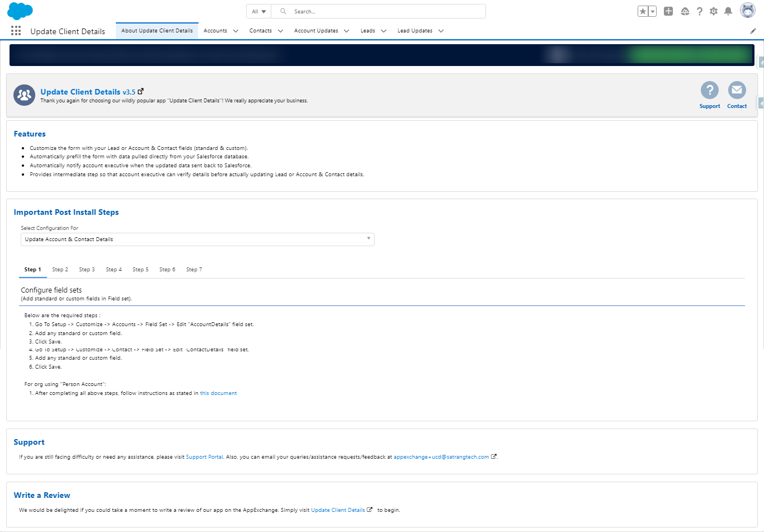Screen dimensions: 764x532
Task: Open the Setup gear menu
Action: 714,11
